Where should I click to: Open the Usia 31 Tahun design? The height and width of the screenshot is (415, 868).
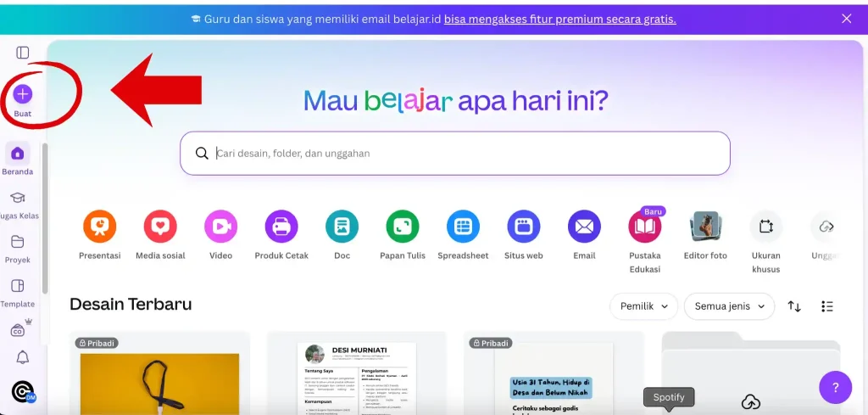coord(554,373)
